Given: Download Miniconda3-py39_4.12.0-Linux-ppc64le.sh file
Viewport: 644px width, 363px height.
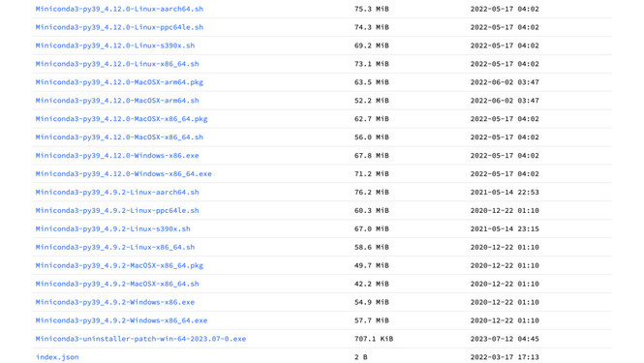Looking at the screenshot, I should (119, 27).
